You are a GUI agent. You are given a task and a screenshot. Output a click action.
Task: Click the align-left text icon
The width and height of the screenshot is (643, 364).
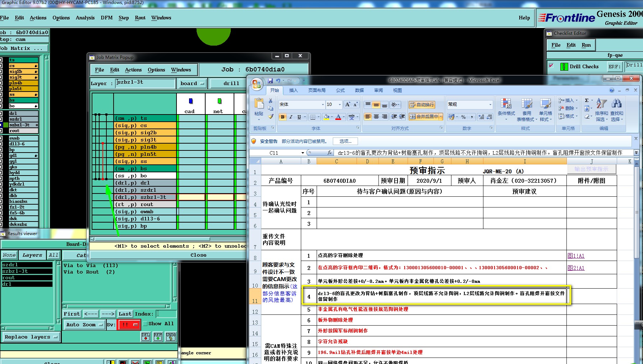368,117
